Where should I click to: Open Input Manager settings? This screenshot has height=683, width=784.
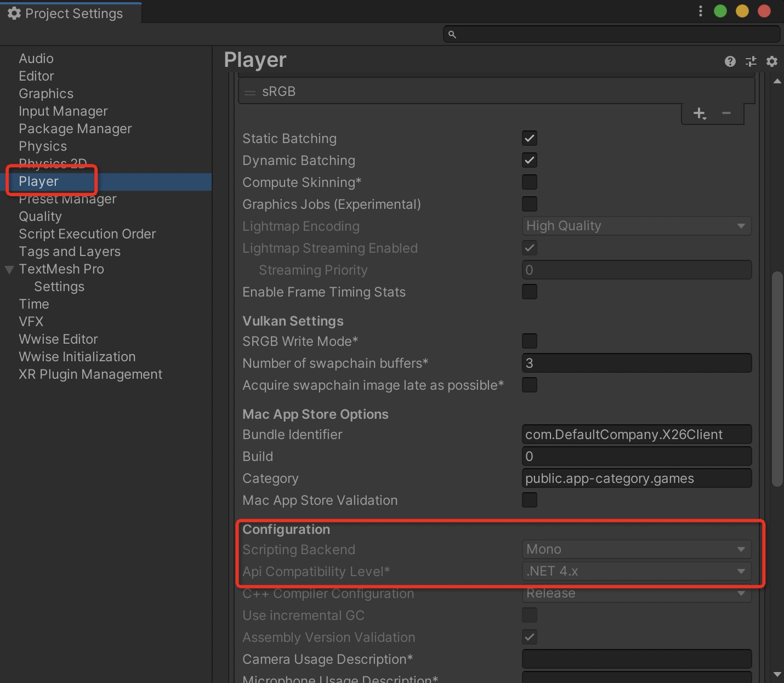click(63, 111)
